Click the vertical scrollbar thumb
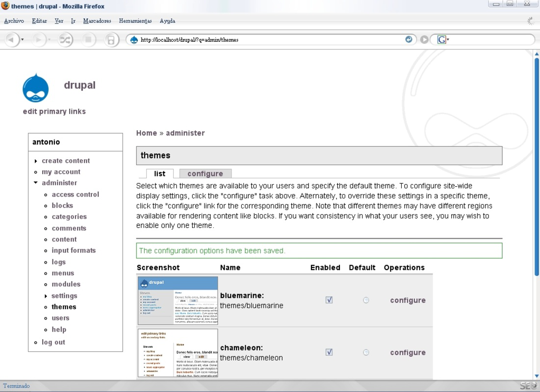Viewport: 540px width, 392px height. (537, 167)
